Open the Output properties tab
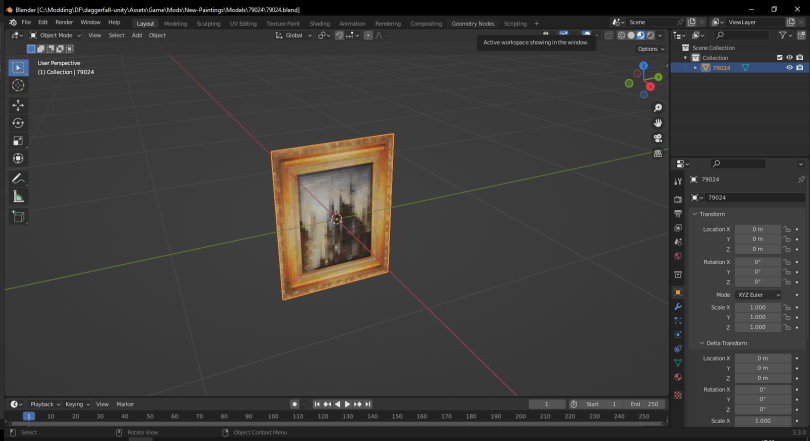The image size is (810, 441). coord(678,213)
